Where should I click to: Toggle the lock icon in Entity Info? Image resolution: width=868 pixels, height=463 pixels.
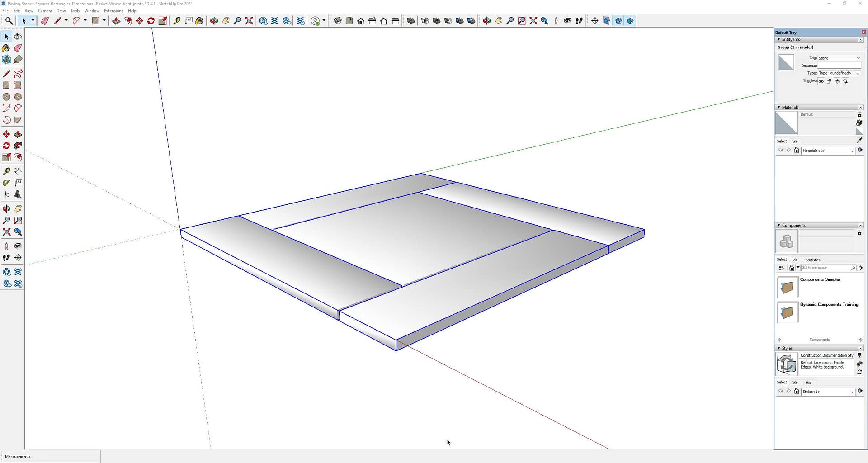click(x=829, y=81)
